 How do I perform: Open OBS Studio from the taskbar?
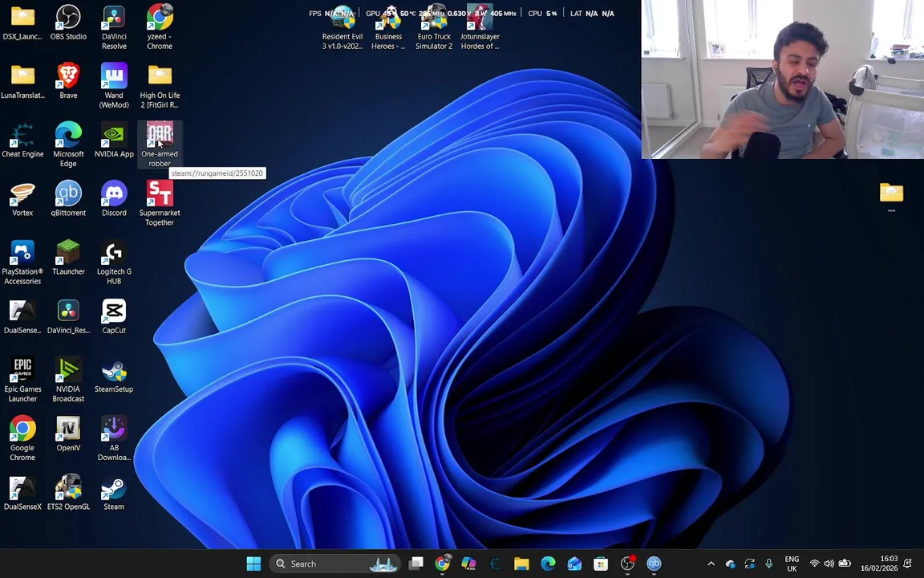627,564
